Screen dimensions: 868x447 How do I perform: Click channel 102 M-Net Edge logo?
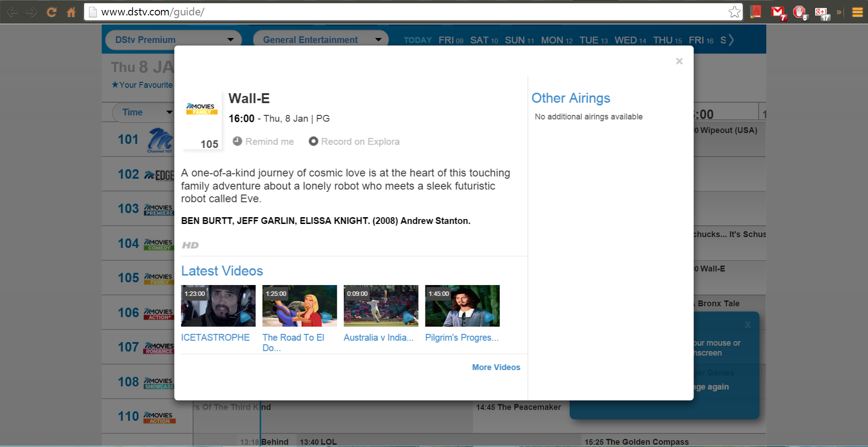pyautogui.click(x=159, y=175)
